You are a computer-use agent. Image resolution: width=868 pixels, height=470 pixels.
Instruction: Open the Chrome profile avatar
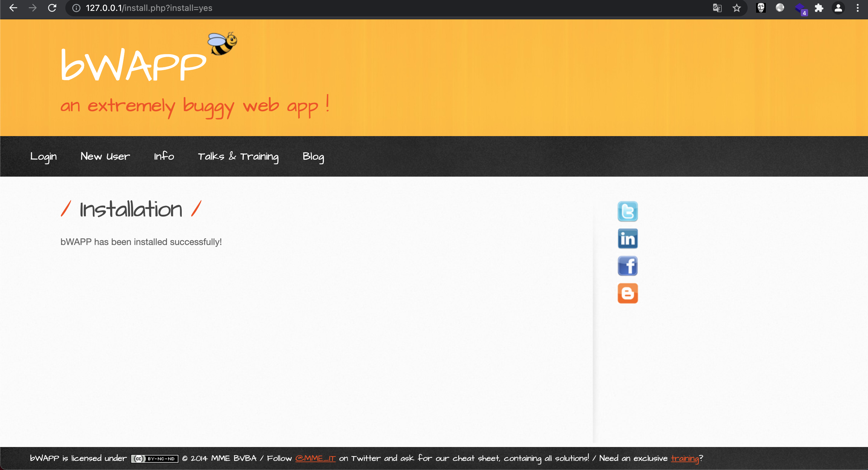coord(838,8)
